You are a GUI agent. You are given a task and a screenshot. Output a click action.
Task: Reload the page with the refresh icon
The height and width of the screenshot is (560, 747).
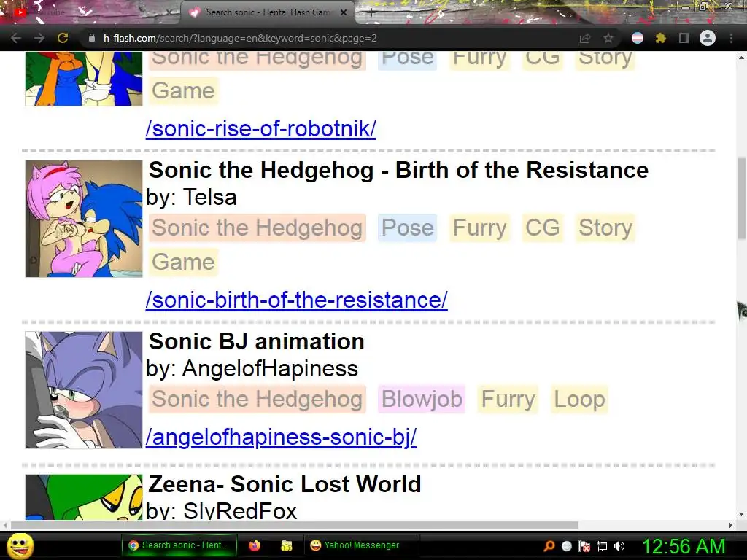point(63,38)
